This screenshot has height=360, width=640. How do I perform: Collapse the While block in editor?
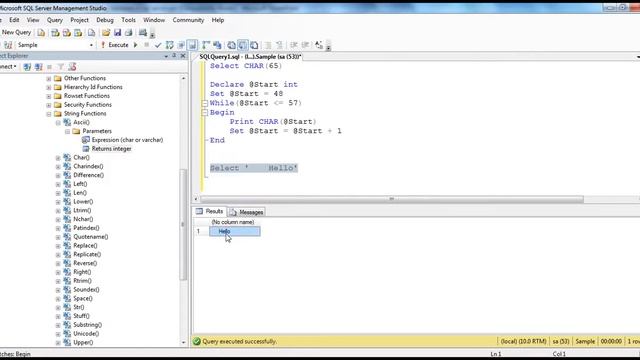[x=205, y=103]
